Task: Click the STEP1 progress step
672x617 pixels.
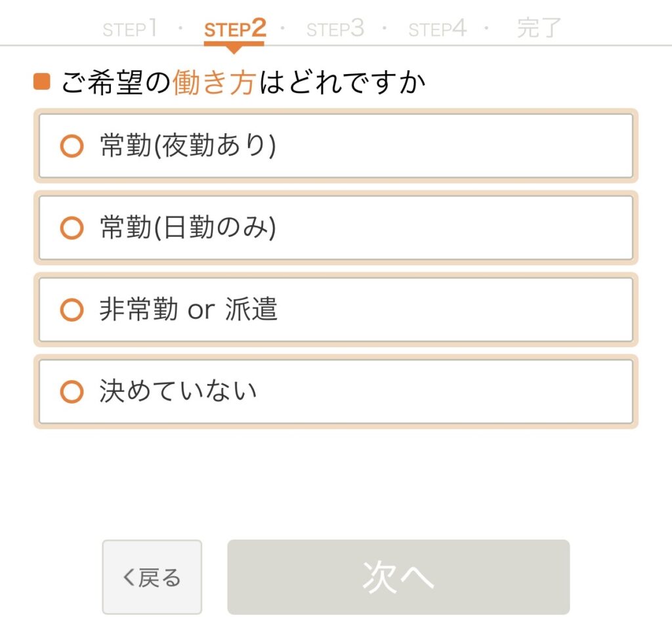Action: (130, 29)
